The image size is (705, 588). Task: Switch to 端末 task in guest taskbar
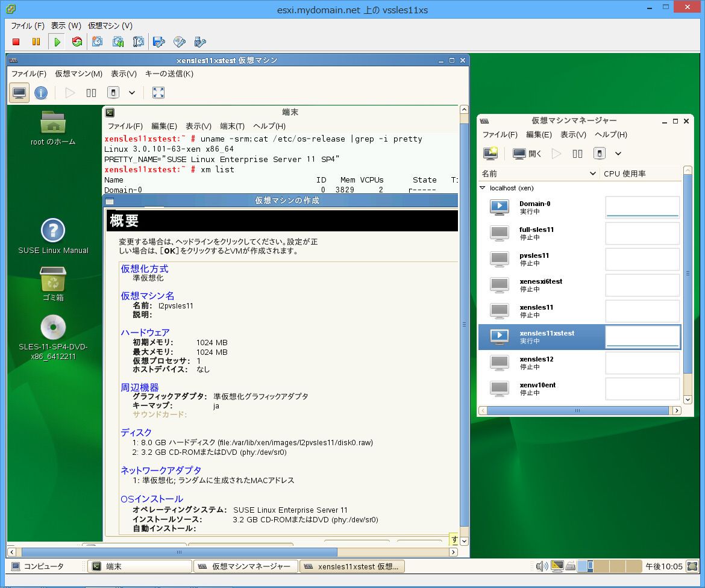[140, 566]
